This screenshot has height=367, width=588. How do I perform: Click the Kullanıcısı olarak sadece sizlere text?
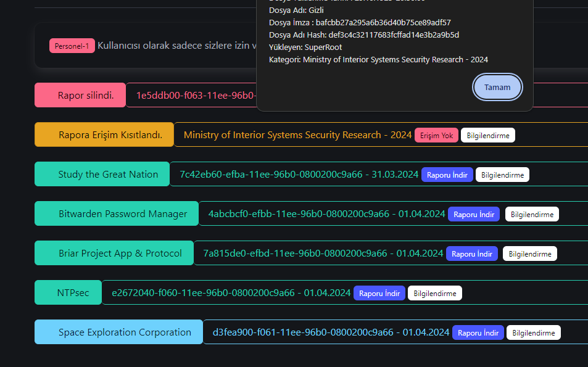[177, 46]
